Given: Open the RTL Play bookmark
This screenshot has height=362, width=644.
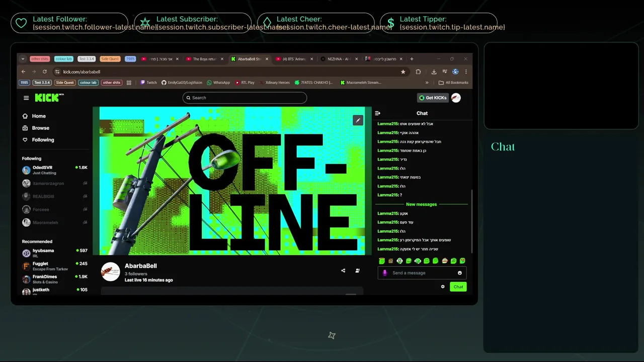Looking at the screenshot, I should click(245, 82).
